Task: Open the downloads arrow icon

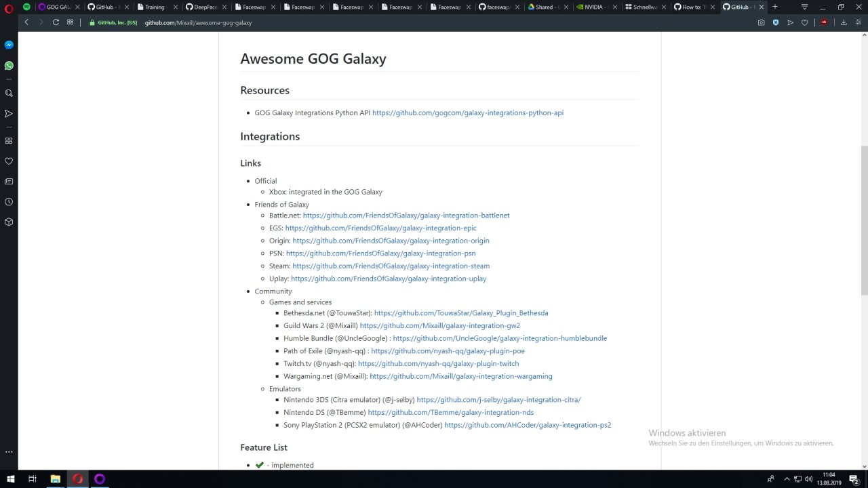Action: click(844, 22)
